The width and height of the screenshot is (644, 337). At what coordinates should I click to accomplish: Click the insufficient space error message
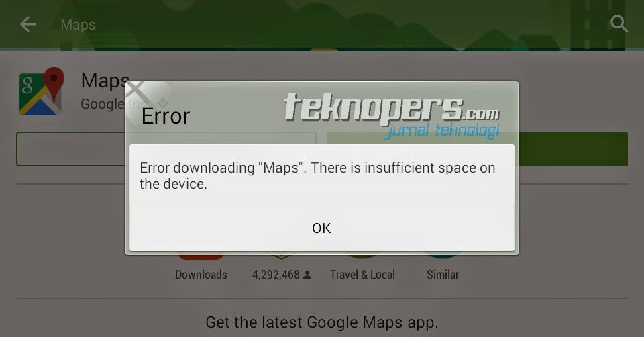[x=317, y=175]
